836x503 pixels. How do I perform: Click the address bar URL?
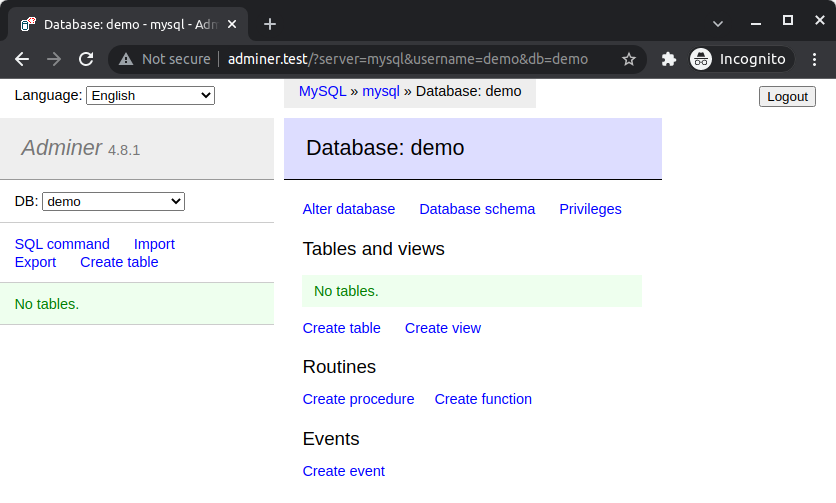click(408, 59)
